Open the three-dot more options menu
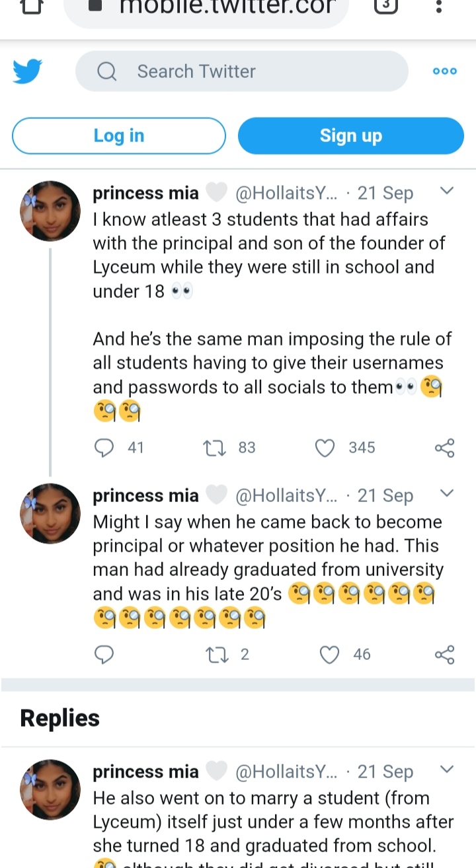Screen dimensions: 476x868 pyautogui.click(x=445, y=71)
